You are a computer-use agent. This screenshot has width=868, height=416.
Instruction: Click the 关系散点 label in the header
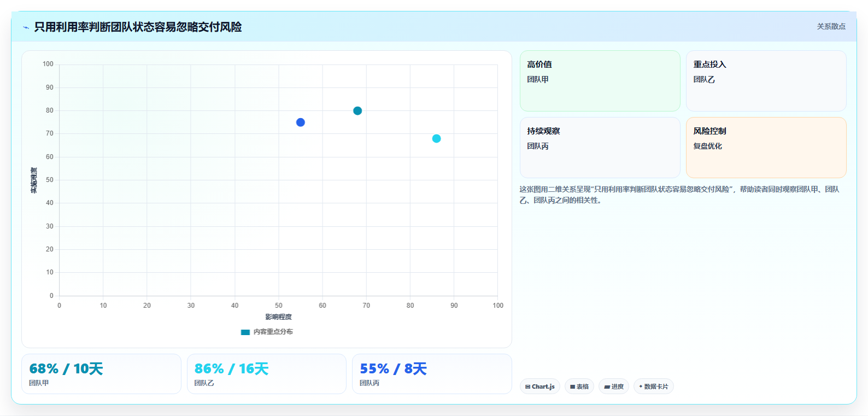pyautogui.click(x=831, y=26)
